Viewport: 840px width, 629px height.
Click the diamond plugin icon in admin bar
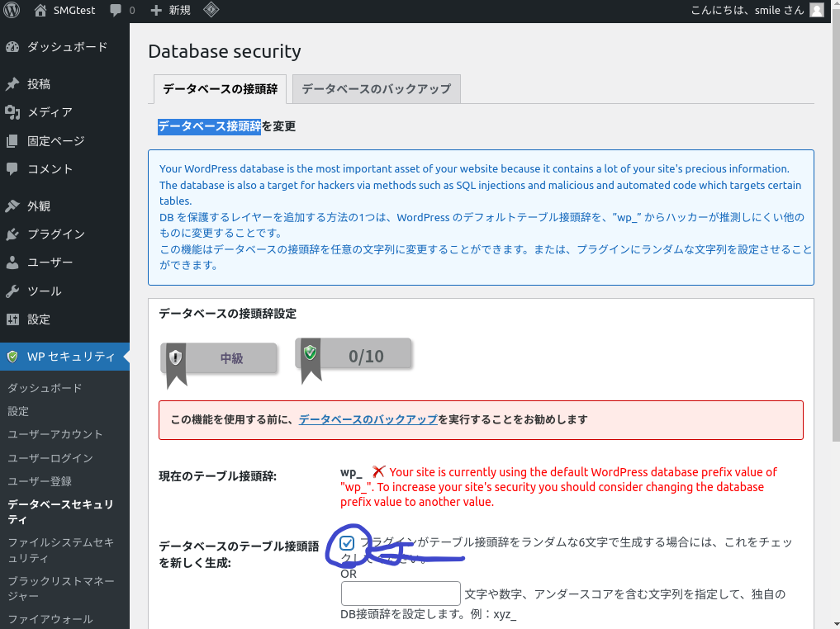(x=211, y=10)
